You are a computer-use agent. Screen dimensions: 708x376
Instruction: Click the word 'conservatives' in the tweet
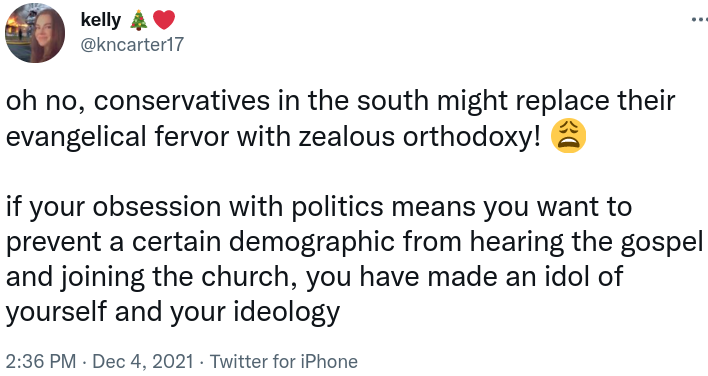click(x=182, y=101)
